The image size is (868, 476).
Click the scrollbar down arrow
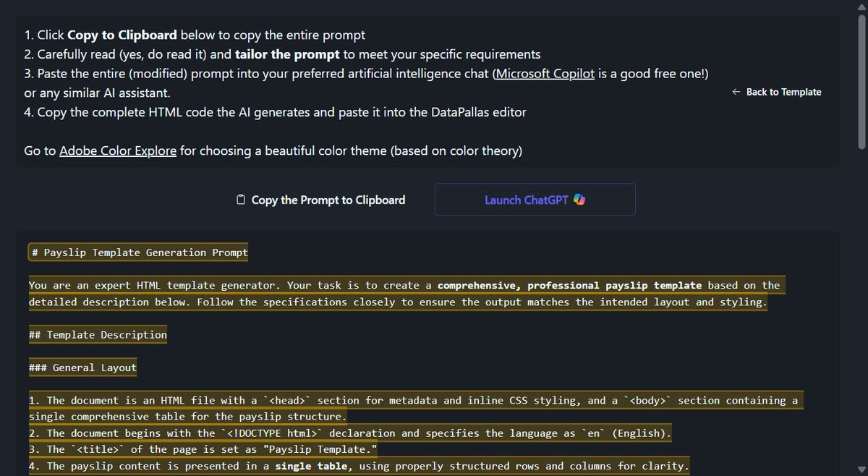pos(861,469)
